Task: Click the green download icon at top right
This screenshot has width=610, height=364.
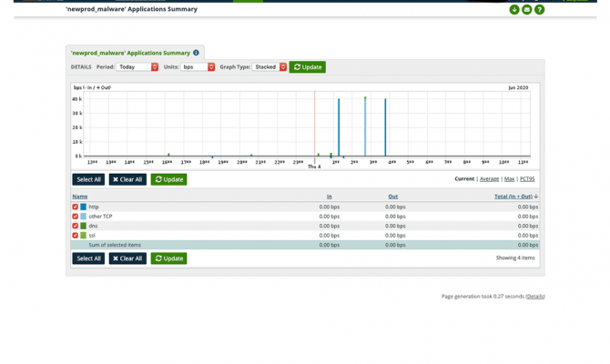Action: click(x=514, y=10)
